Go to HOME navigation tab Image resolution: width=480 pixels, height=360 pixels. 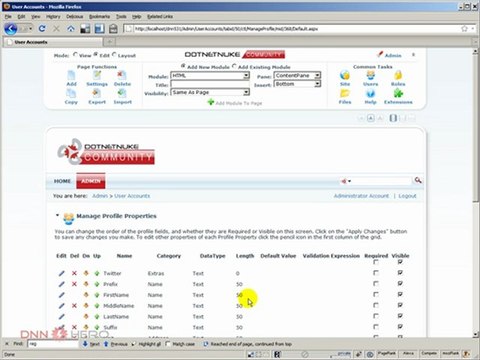tap(62, 181)
